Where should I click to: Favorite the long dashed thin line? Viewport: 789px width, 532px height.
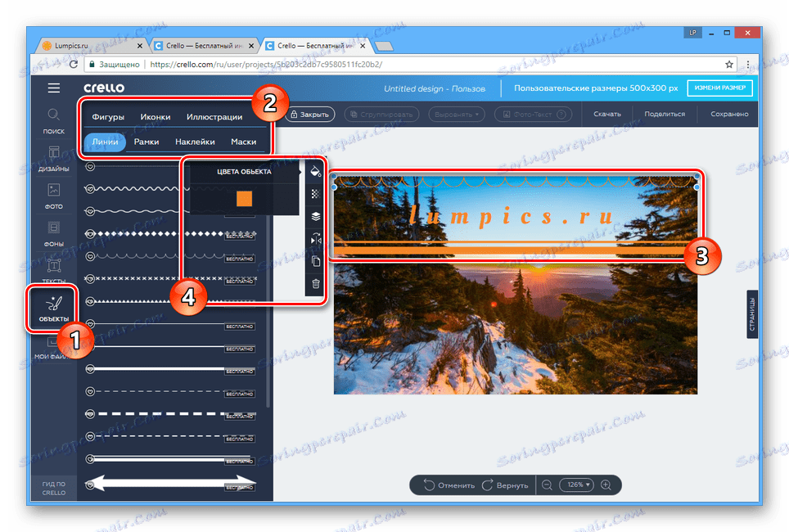(x=90, y=391)
